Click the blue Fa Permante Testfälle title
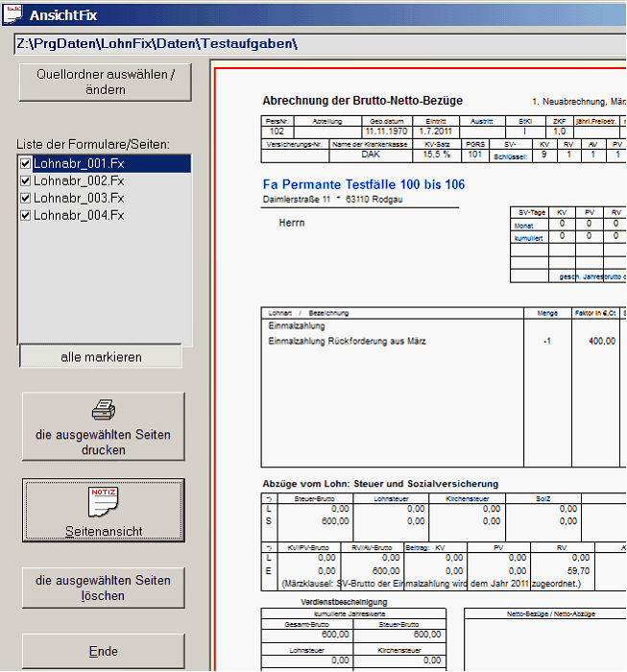This screenshot has width=627, height=672. (364, 184)
